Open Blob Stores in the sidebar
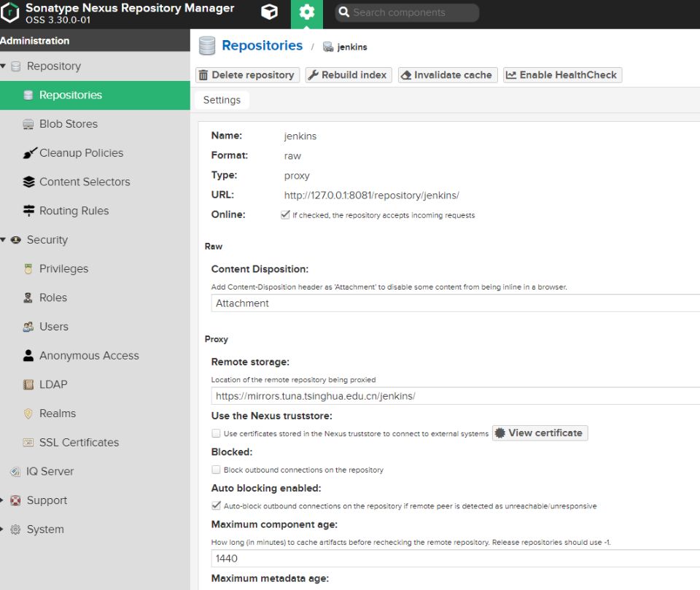Screen dimensions: 700x590 pyautogui.click(x=95, y=124)
